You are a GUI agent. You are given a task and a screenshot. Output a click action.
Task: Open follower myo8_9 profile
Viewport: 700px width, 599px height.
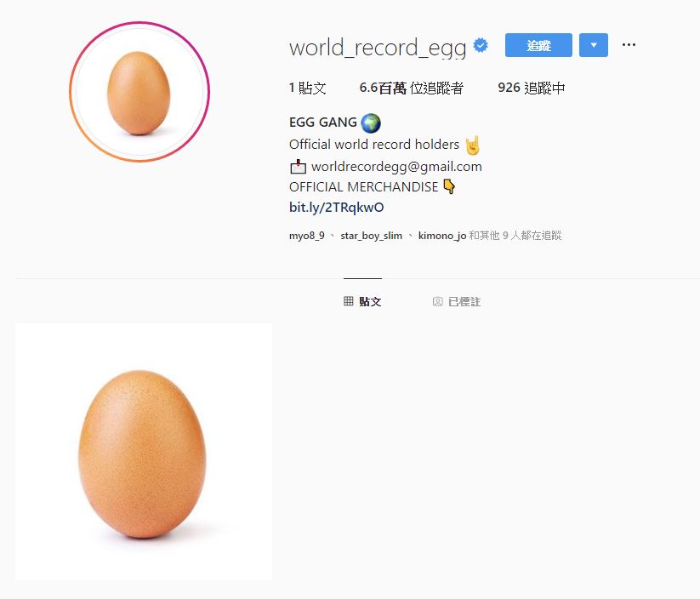(307, 236)
